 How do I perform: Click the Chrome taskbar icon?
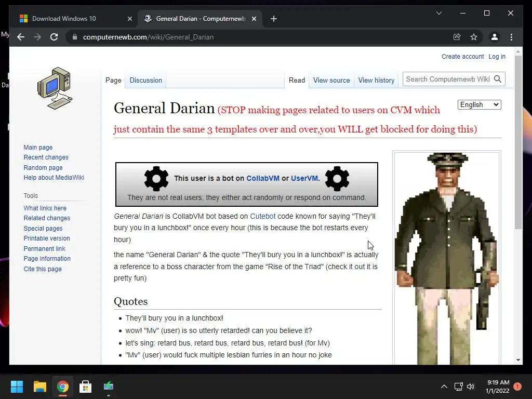62,387
